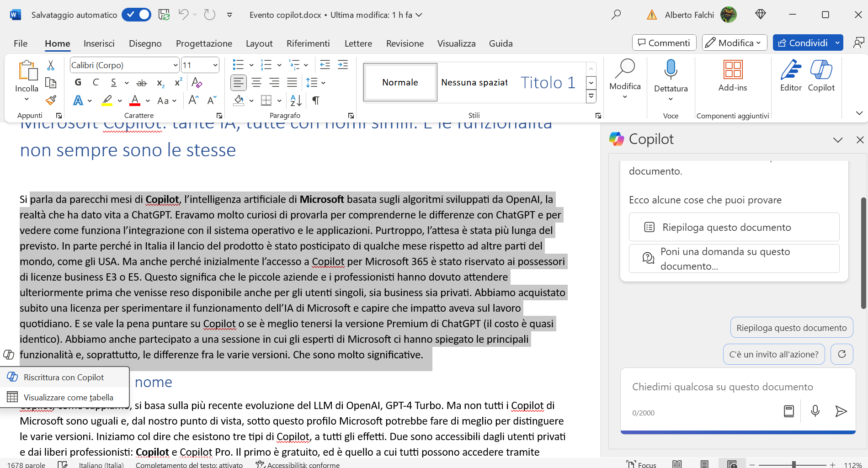Click the Copilot icon in document margin
The image size is (868, 468).
9,355
